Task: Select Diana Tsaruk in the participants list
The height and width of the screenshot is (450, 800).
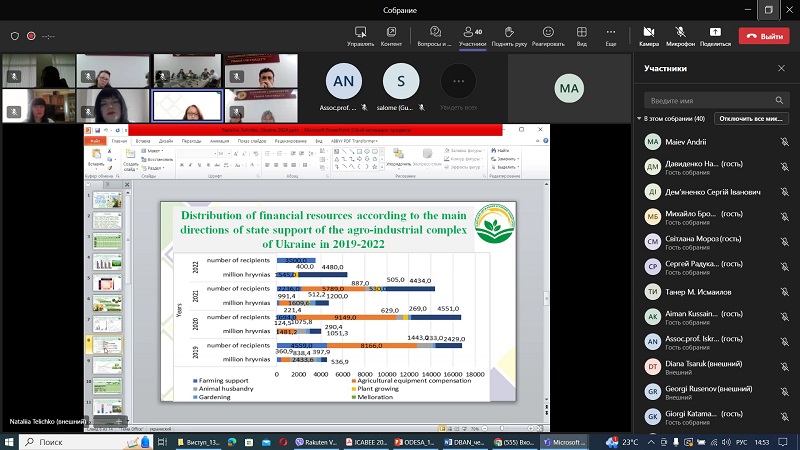Action: click(700, 366)
